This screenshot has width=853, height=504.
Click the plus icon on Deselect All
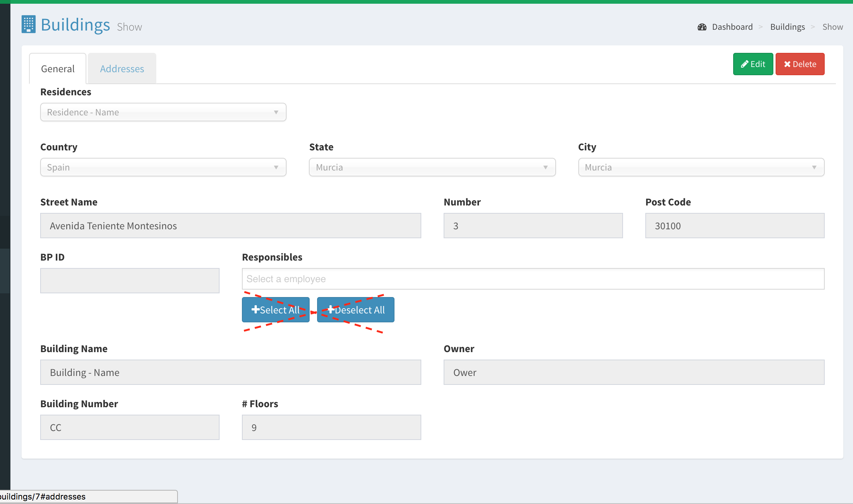click(331, 310)
